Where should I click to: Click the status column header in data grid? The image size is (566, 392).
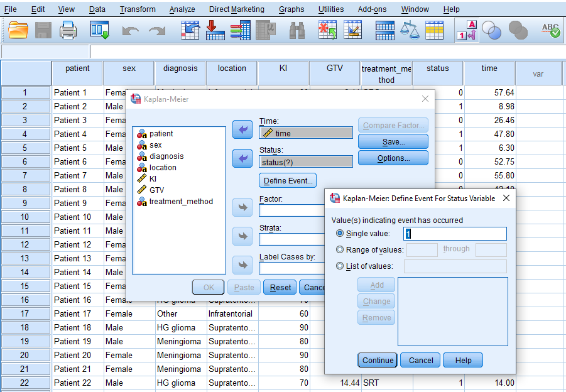[x=437, y=73]
